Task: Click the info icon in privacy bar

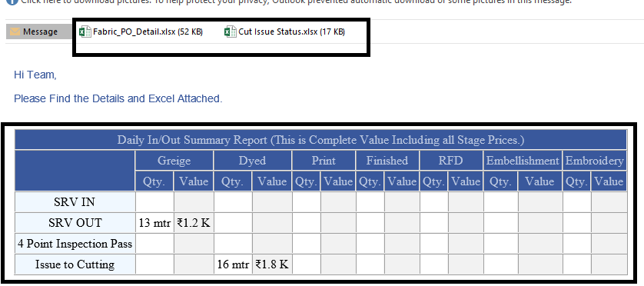Action: pos(12,2)
